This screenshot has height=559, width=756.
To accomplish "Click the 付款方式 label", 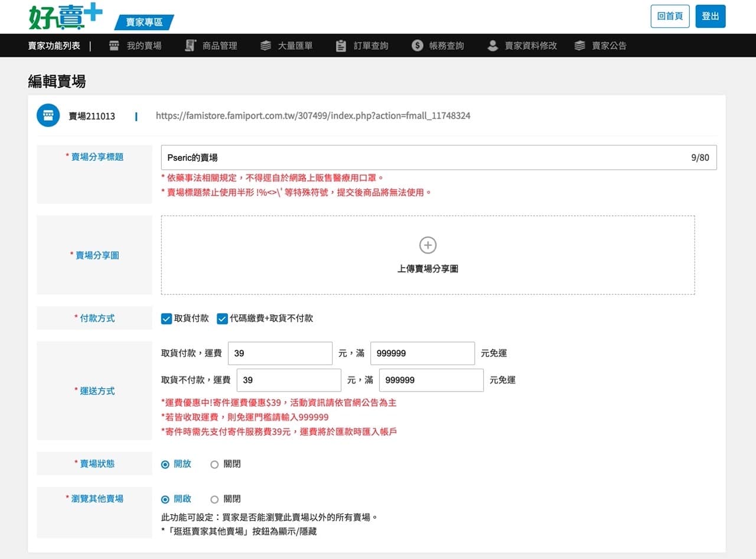I will [94, 318].
